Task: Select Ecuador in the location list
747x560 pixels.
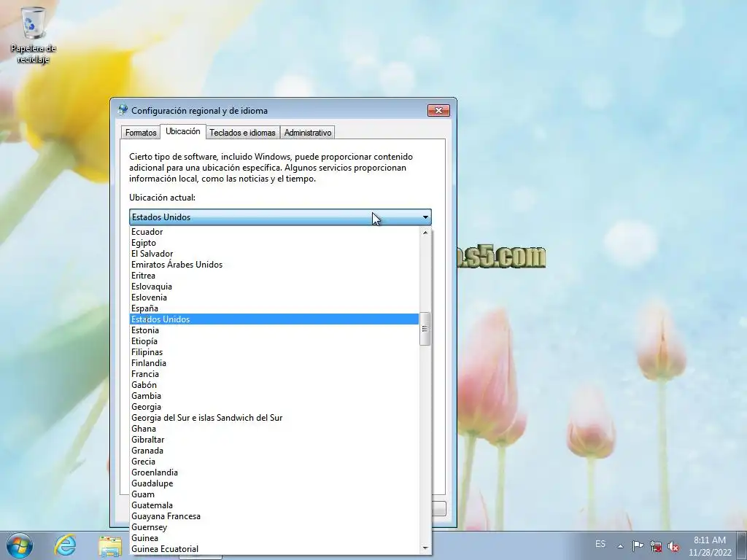Action: pos(274,232)
